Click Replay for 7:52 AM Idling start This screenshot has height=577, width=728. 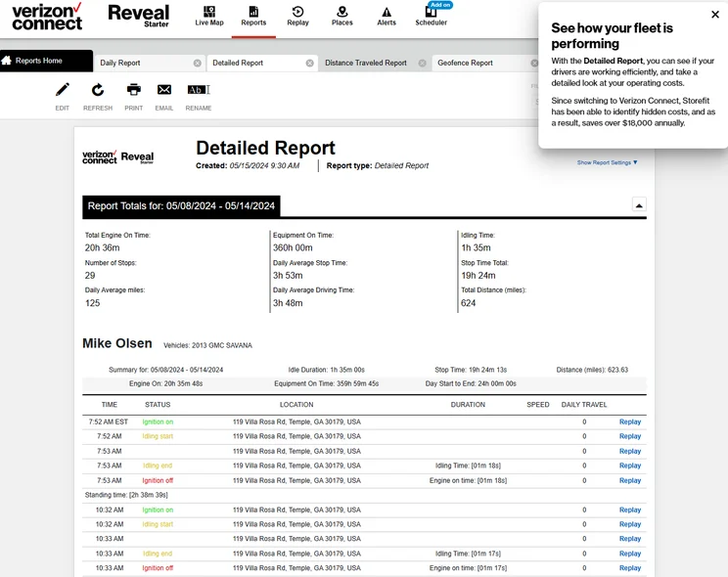(x=630, y=436)
